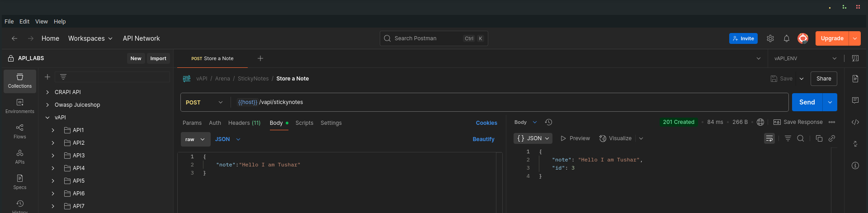Open Collections in the sidebar
The width and height of the screenshot is (868, 213).
coord(20,81)
